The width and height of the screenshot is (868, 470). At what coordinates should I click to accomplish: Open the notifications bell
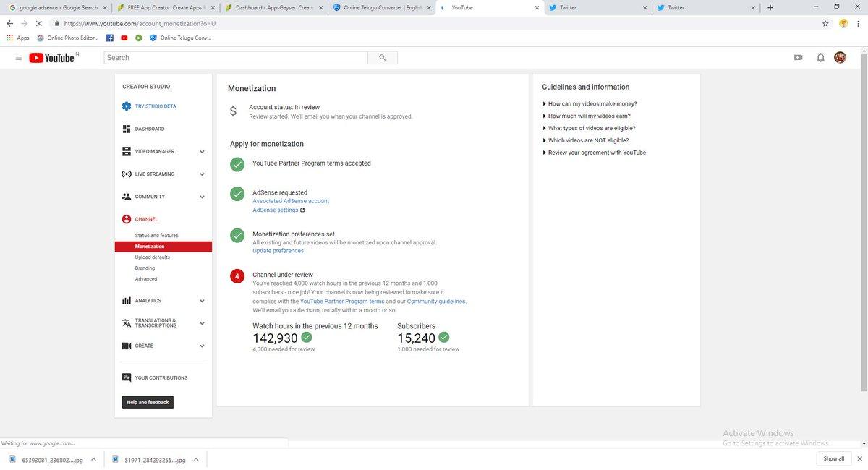tap(820, 58)
